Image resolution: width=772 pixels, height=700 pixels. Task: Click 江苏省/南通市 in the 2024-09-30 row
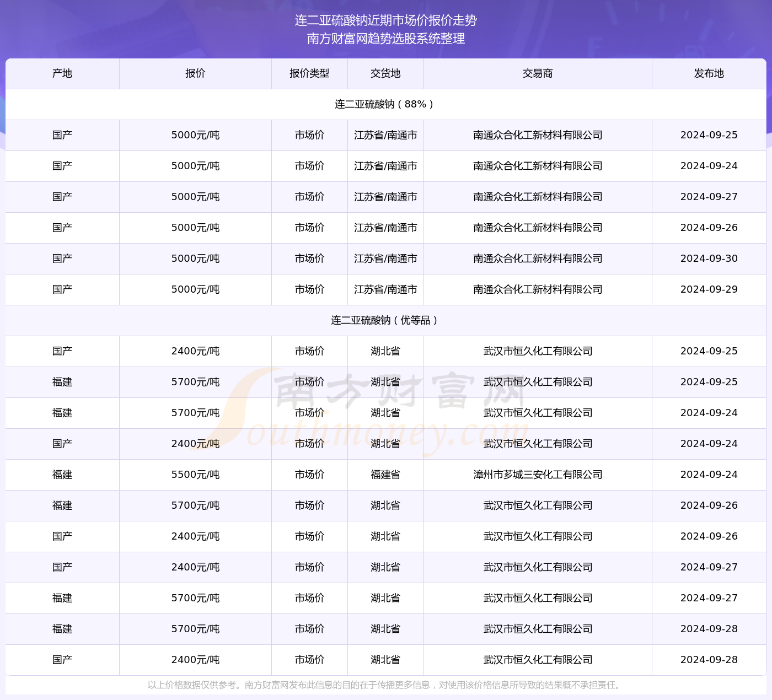tap(385, 259)
